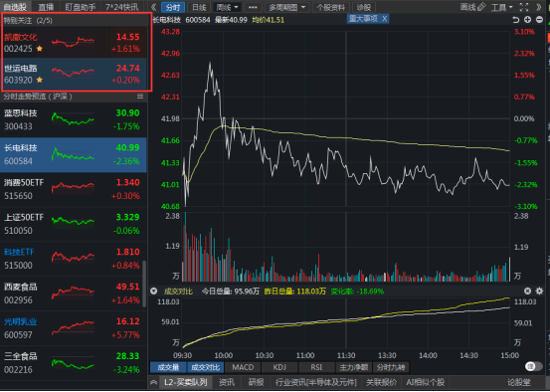Click the watchlist vertical scrollbar

coord(144,284)
